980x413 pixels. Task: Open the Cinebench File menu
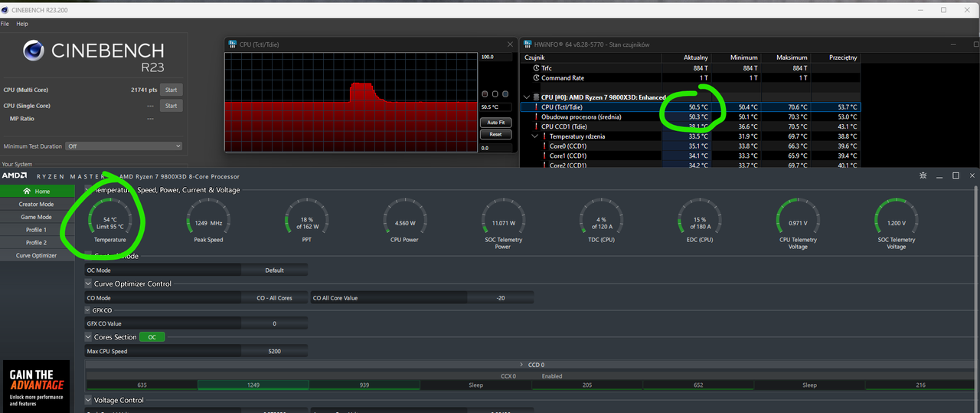pyautogui.click(x=5, y=24)
